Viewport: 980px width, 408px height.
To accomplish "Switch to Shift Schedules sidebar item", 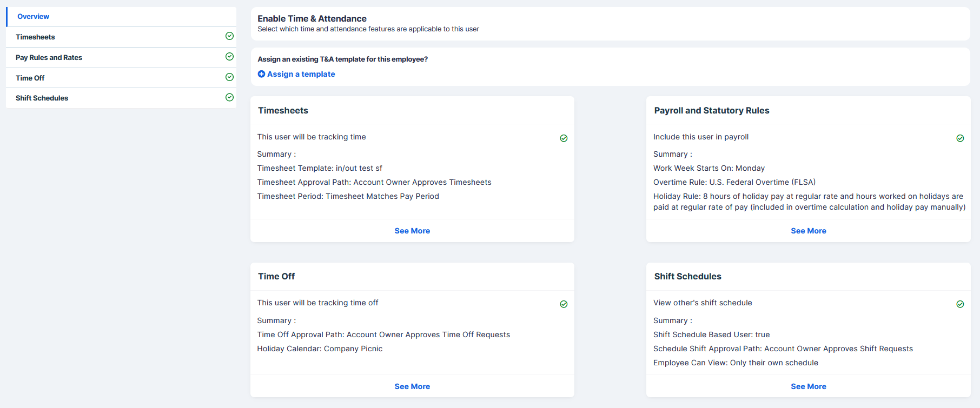I will (x=121, y=98).
